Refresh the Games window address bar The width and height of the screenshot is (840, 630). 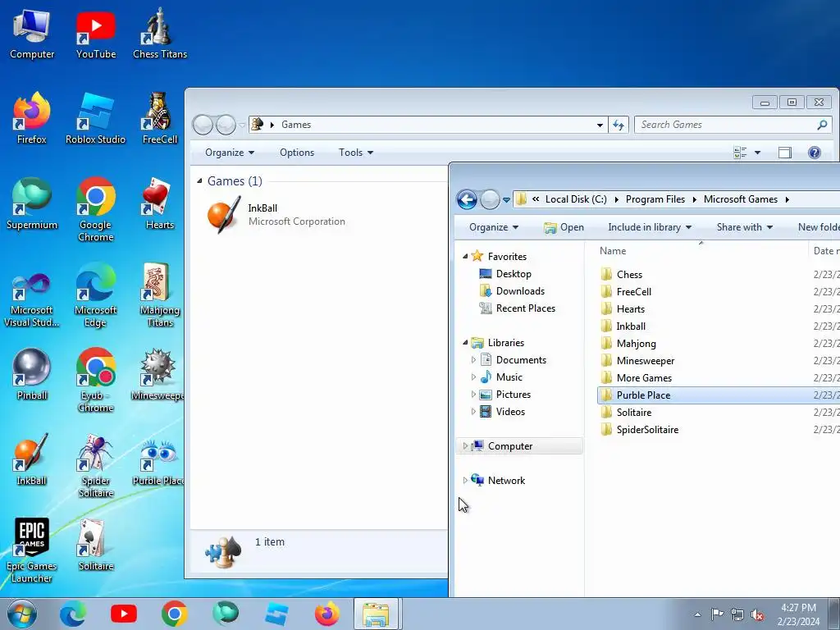coord(619,125)
